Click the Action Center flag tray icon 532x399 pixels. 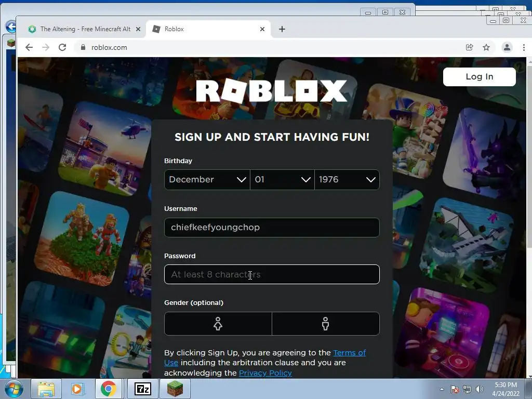point(455,390)
